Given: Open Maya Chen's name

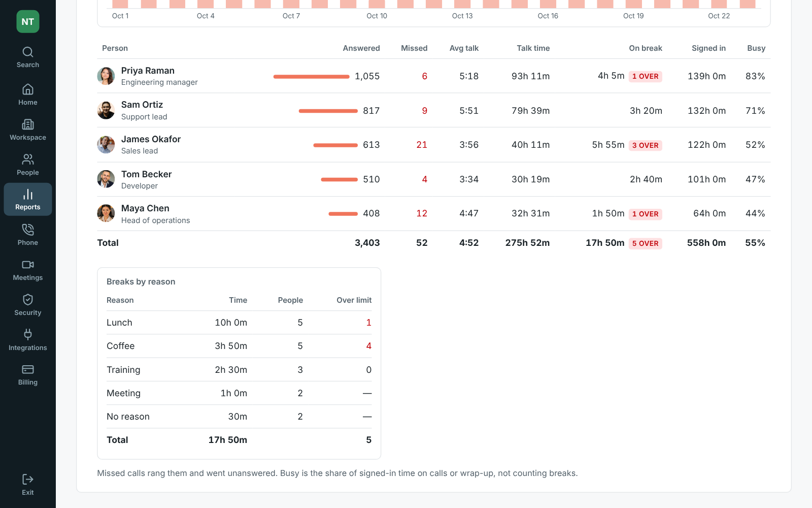Looking at the screenshot, I should 145,208.
